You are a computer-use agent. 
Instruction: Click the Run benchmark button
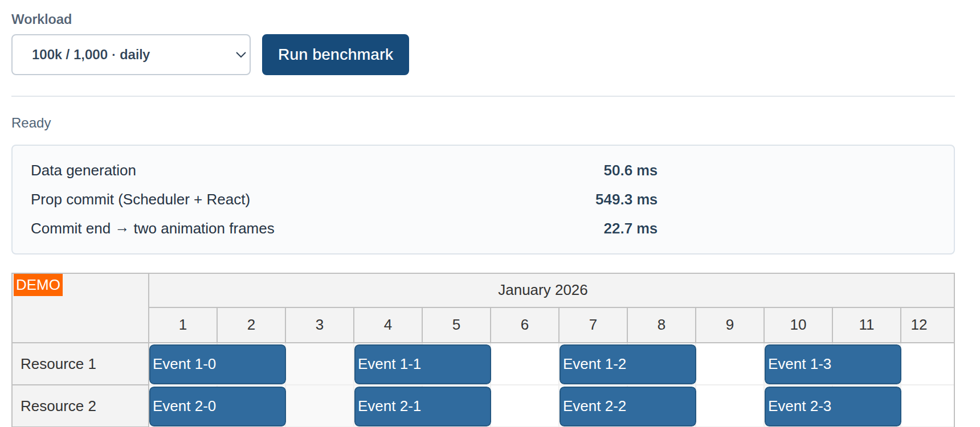[336, 55]
